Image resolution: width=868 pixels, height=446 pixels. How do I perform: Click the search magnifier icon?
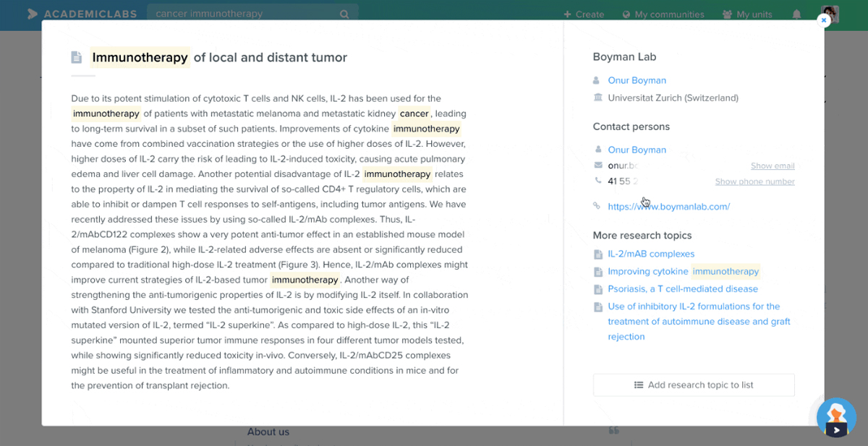[344, 14]
